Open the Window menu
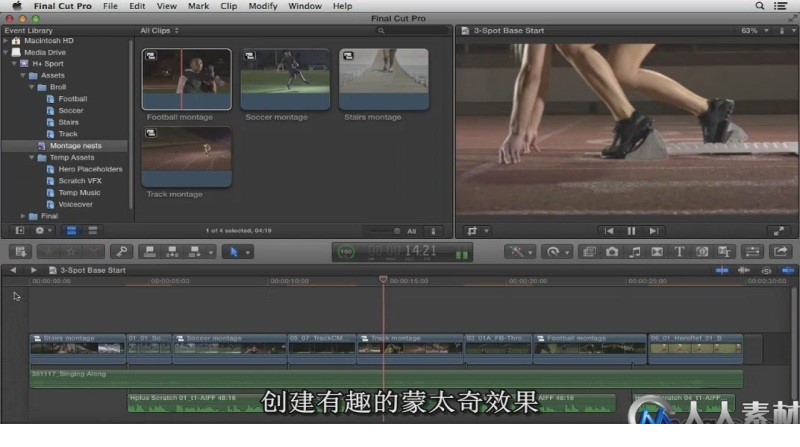Image resolution: width=800 pixels, height=447 pixels. [x=305, y=6]
